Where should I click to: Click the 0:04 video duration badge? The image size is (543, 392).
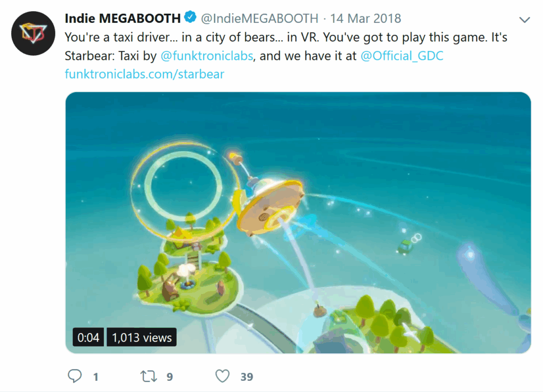(89, 337)
